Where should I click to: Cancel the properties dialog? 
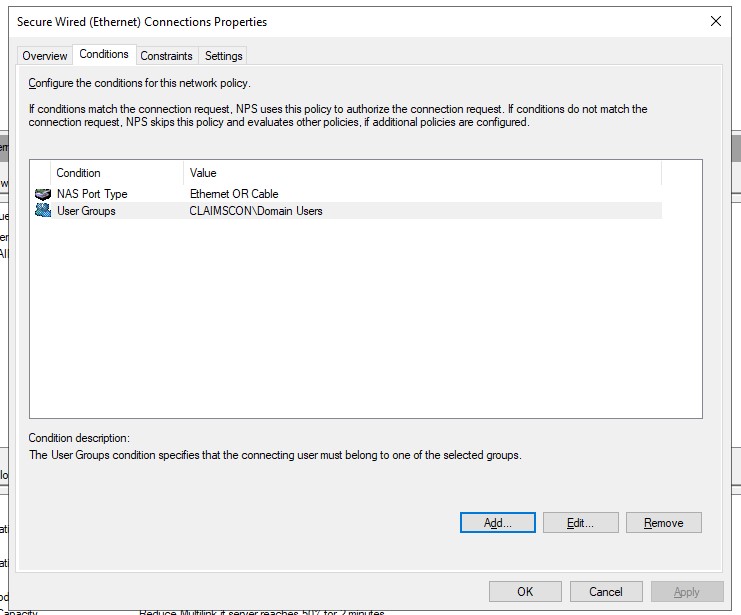click(x=606, y=592)
